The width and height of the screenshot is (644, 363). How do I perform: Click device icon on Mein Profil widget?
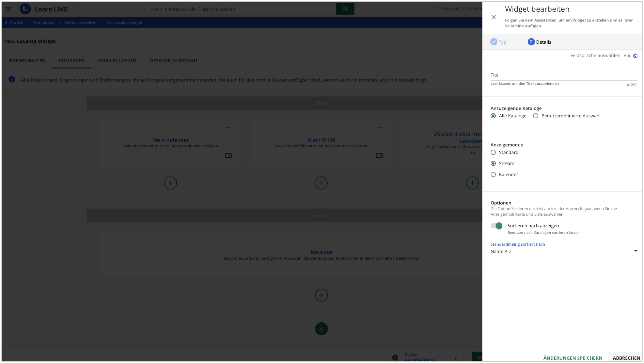379,156
